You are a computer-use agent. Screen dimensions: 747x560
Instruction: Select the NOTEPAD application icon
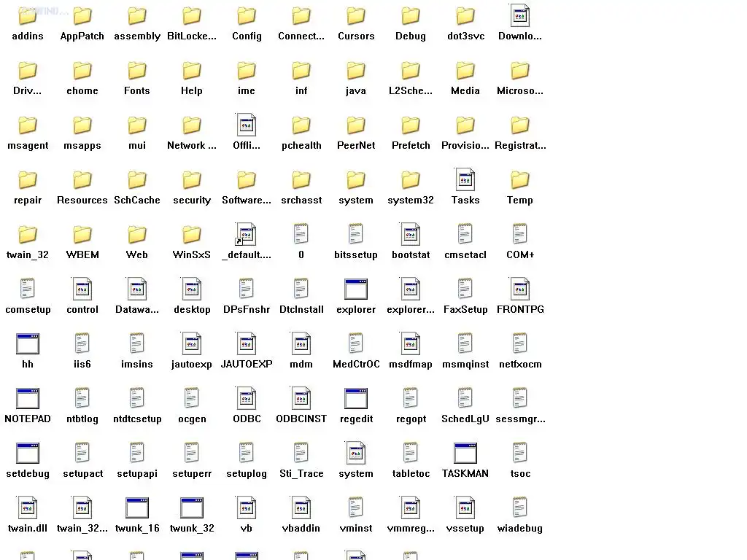[28, 399]
